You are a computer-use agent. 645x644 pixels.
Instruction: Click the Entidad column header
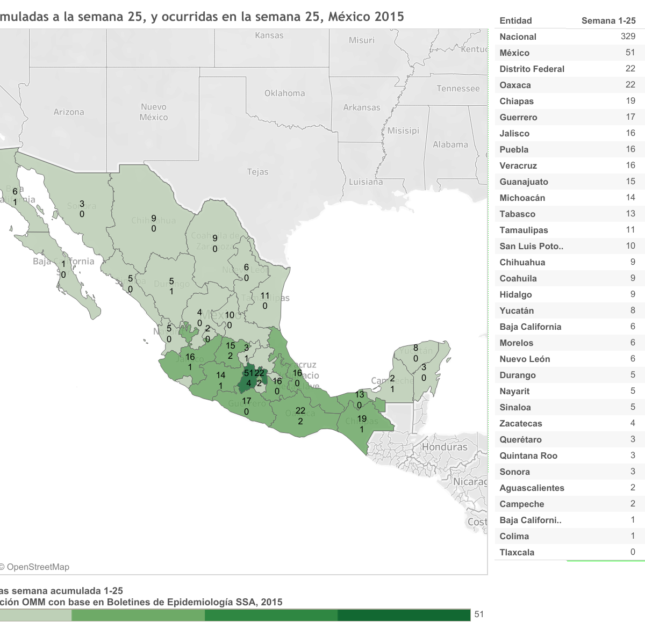pos(516,20)
